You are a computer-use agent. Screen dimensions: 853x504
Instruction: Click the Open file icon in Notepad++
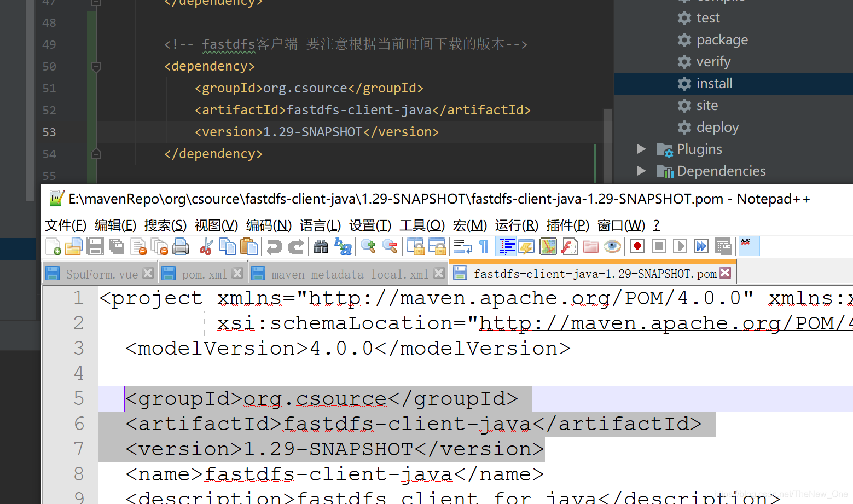pyautogui.click(x=74, y=247)
